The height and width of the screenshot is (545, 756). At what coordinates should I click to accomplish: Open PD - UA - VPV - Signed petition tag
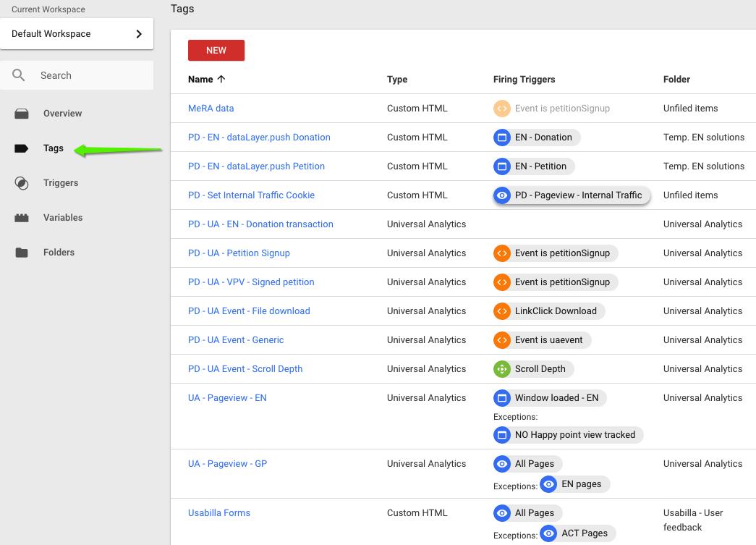pos(251,282)
